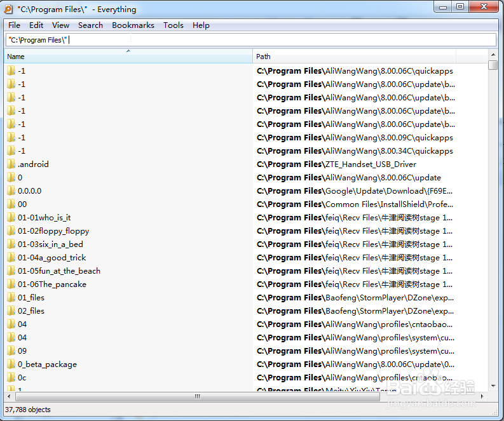Click the Everything app icon in title bar
This screenshot has height=421, width=504.
click(x=9, y=10)
